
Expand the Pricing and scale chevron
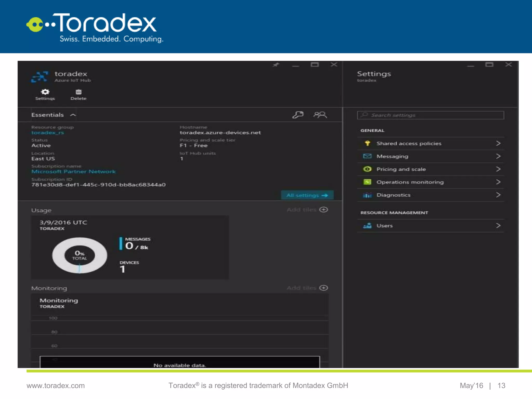point(498,169)
